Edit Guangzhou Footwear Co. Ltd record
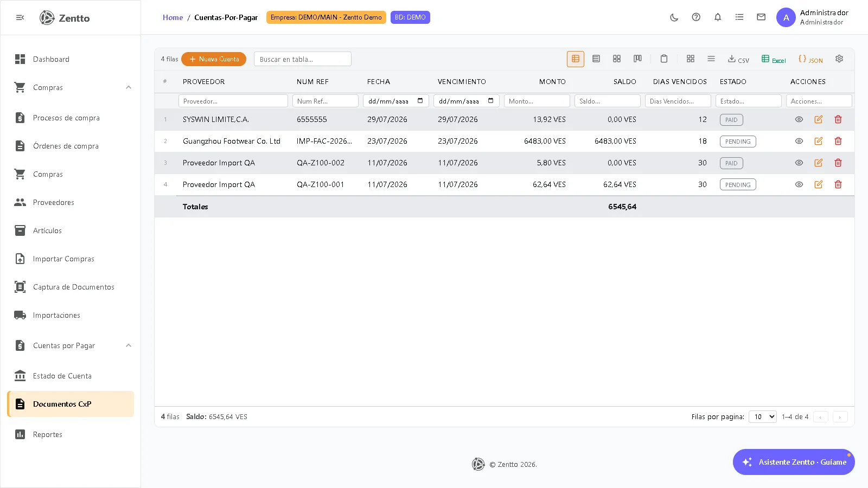The height and width of the screenshot is (488, 868). point(819,141)
